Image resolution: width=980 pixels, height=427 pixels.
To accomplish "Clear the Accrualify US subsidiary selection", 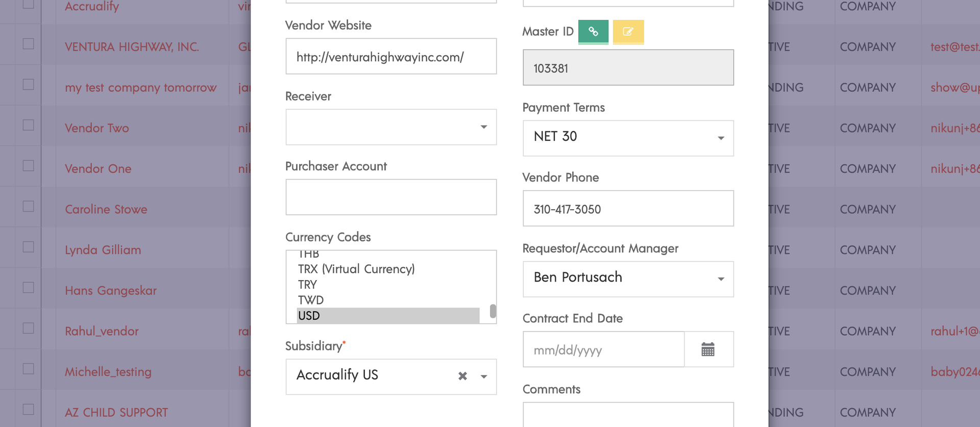I will click(x=462, y=376).
